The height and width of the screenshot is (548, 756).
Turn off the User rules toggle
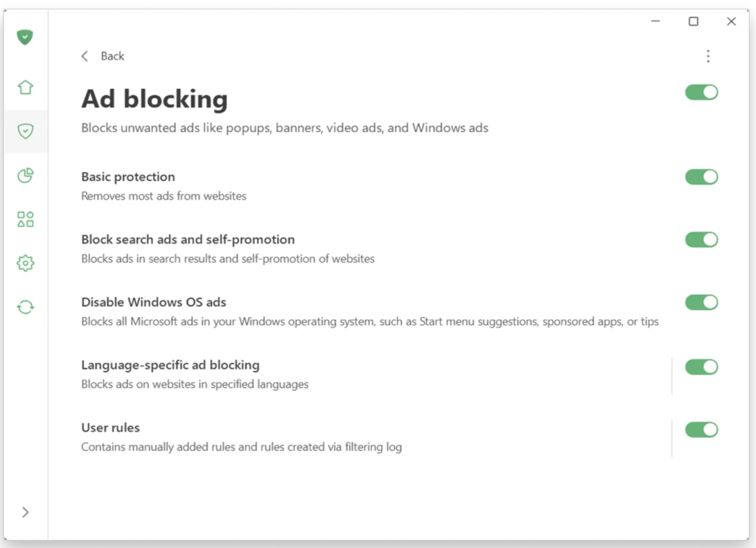tap(702, 430)
